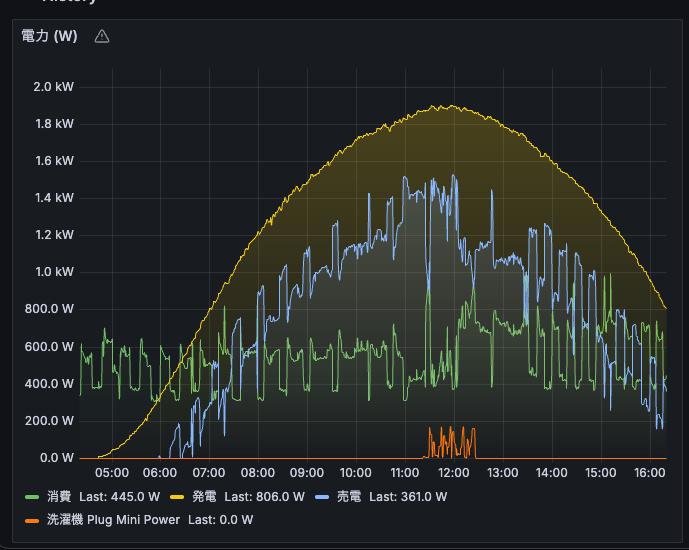
Task: Click the 0.0 W label on Y axis
Action: (x=55, y=458)
